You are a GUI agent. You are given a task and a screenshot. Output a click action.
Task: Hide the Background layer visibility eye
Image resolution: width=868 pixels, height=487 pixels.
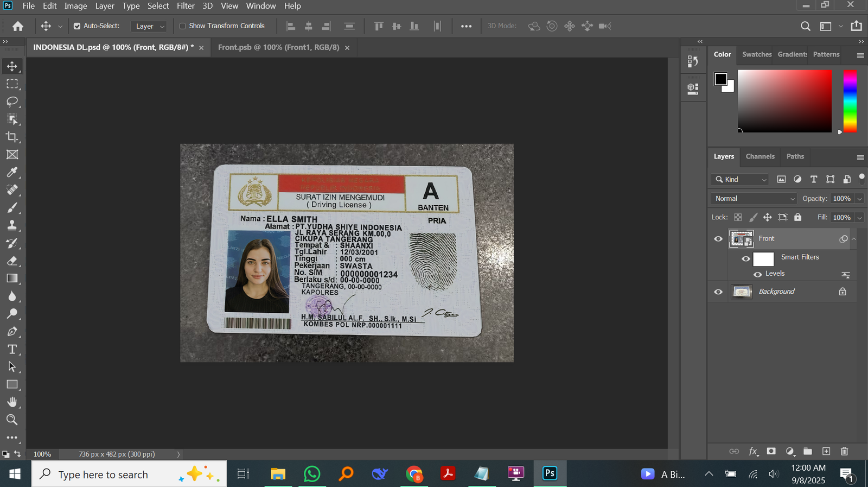(x=718, y=292)
